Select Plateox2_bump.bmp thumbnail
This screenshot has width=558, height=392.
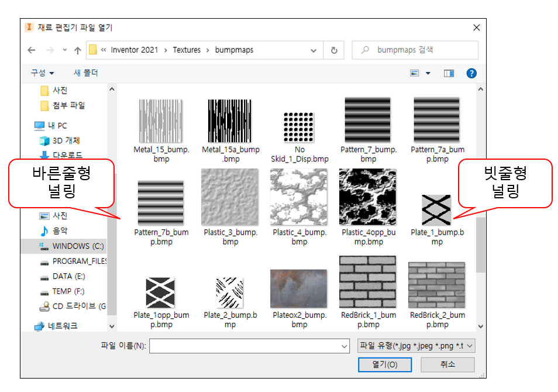[x=299, y=289]
